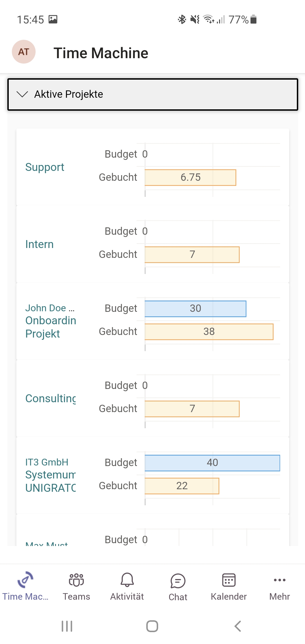Click the Gebucht bar showing 38
The image size is (305, 644).
tap(209, 332)
